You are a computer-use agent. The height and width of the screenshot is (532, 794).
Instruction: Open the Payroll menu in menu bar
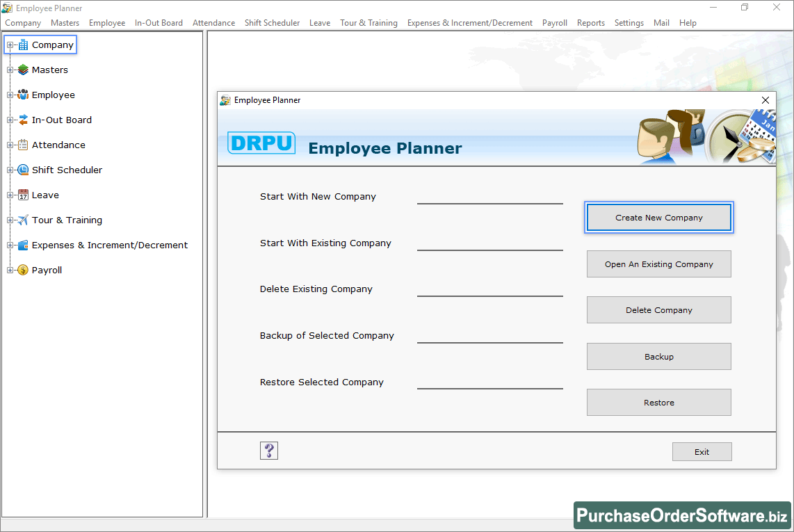[555, 23]
